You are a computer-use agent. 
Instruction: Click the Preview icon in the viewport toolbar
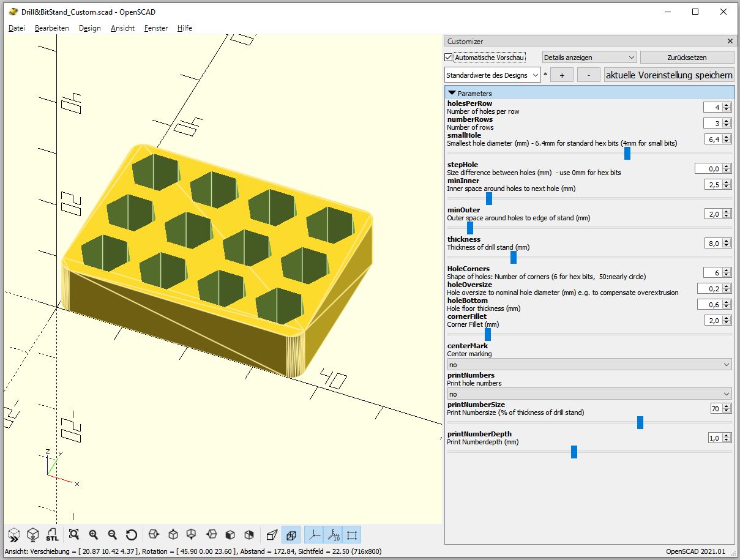point(14,534)
